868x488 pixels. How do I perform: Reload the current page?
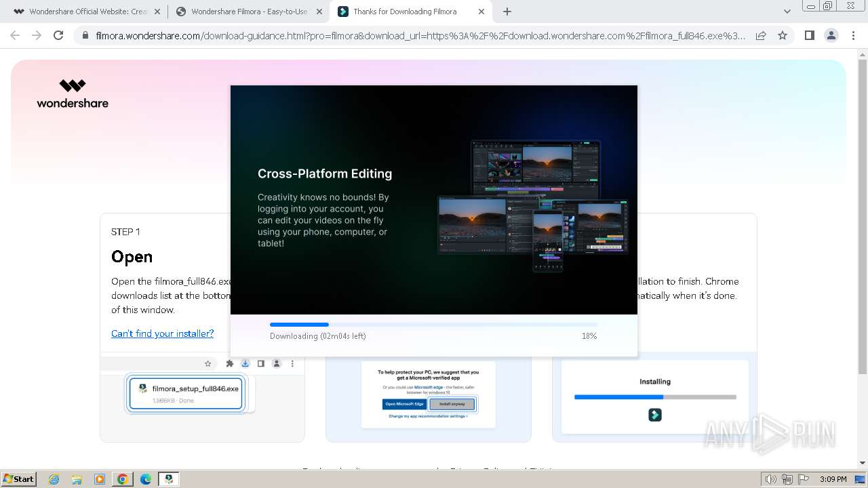[x=58, y=35]
